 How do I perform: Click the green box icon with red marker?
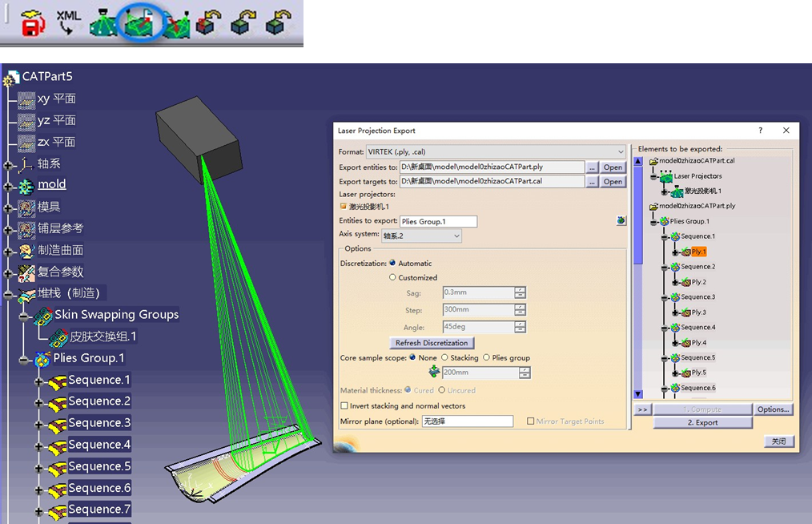[x=208, y=22]
